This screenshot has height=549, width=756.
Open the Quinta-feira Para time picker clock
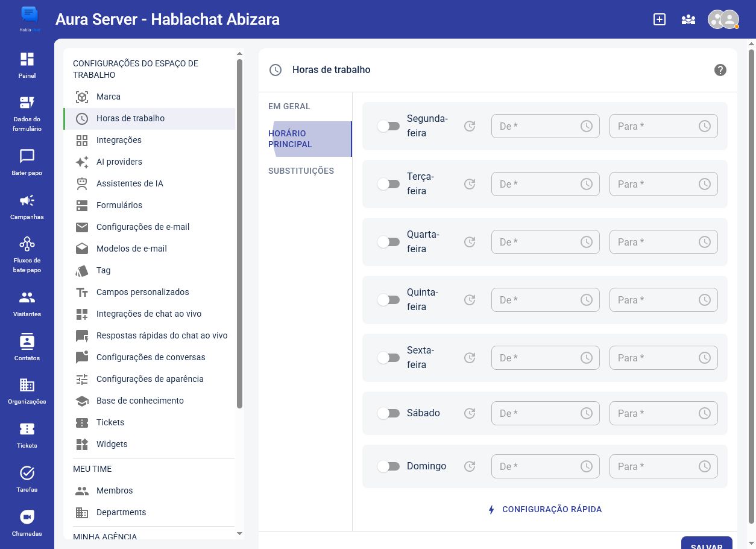click(705, 300)
